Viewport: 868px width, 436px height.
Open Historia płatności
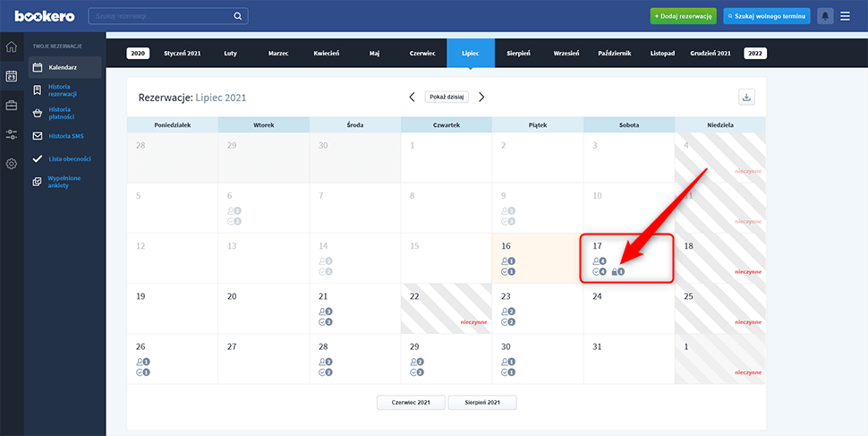click(x=61, y=113)
